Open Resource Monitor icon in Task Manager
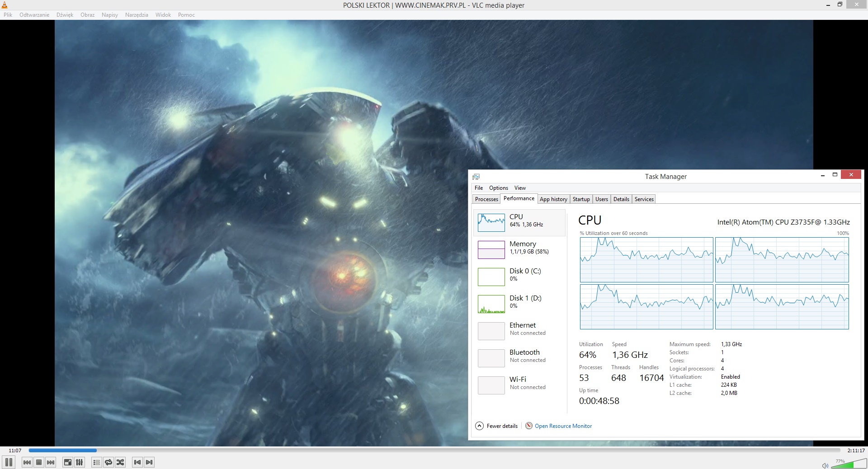868x469 pixels. point(528,426)
